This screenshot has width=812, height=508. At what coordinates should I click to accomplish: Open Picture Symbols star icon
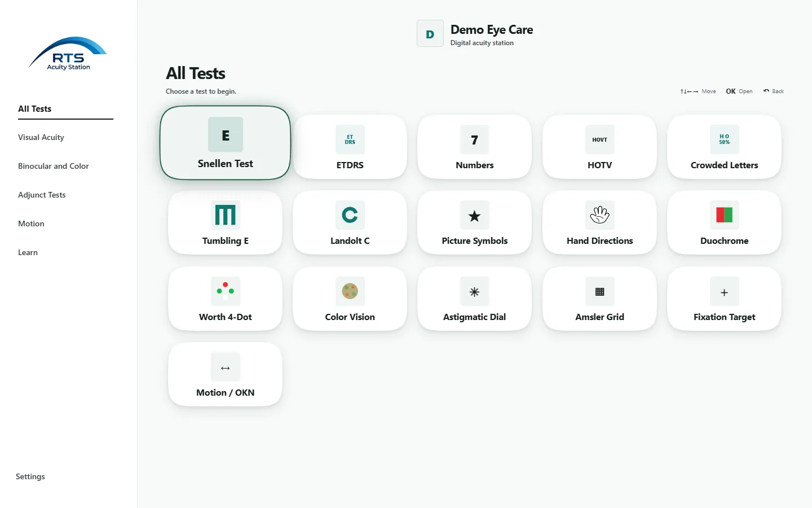475,215
